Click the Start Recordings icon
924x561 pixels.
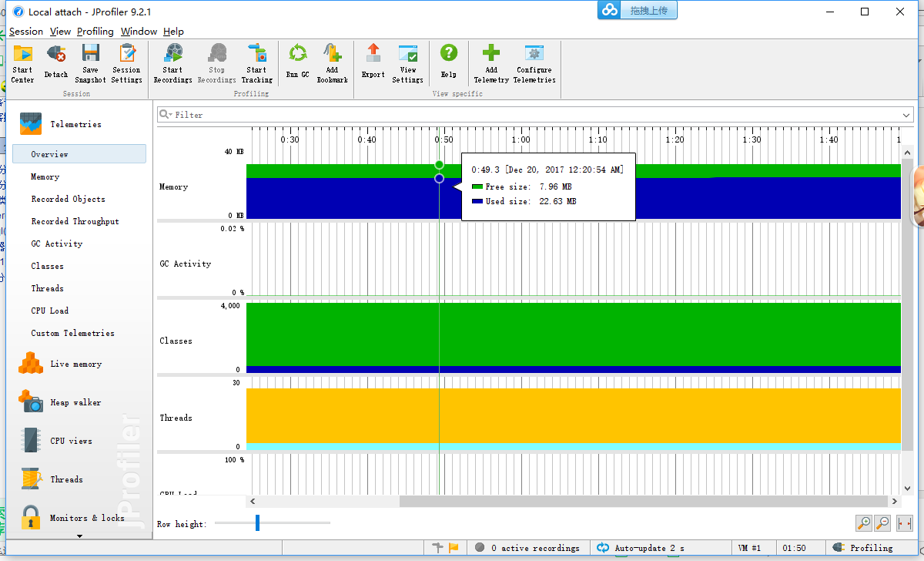173,63
